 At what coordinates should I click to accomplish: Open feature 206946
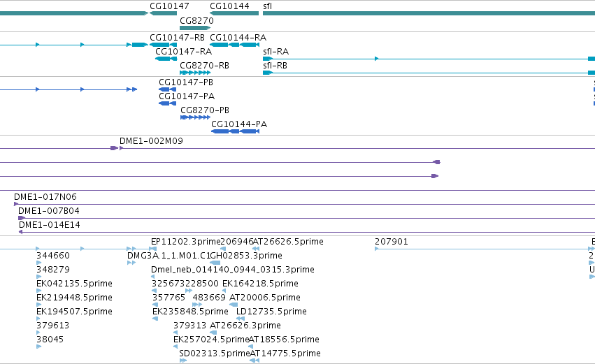[237, 242]
